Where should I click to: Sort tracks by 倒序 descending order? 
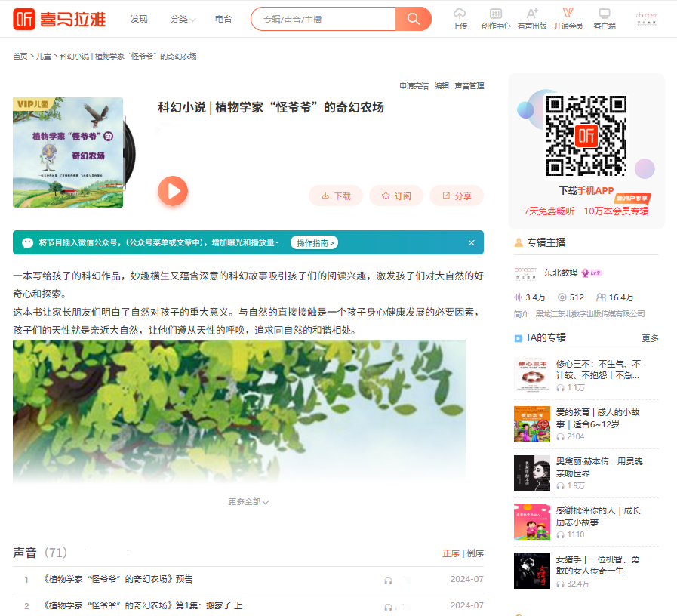point(475,553)
